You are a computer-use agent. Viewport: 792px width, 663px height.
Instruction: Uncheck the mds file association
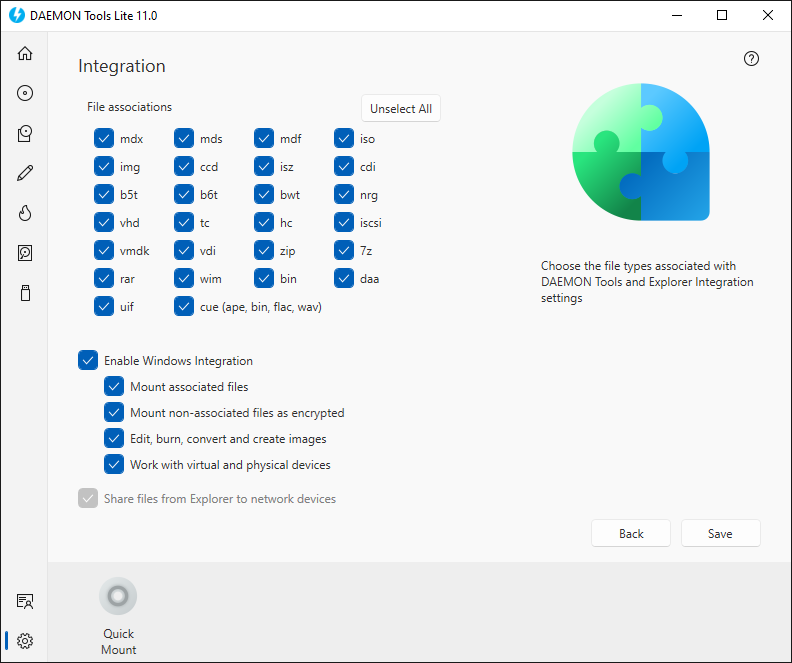click(x=184, y=138)
